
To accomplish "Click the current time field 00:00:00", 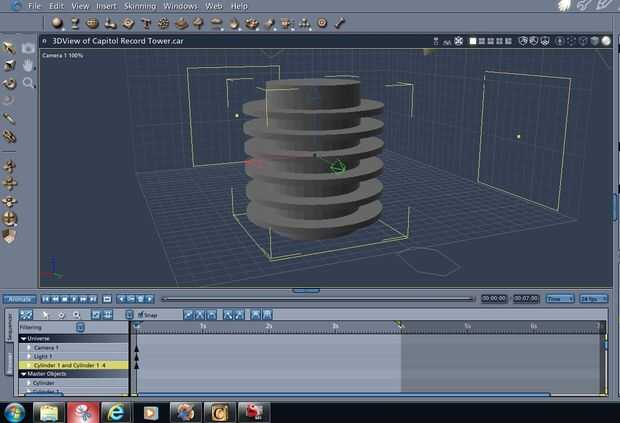I will (493, 299).
